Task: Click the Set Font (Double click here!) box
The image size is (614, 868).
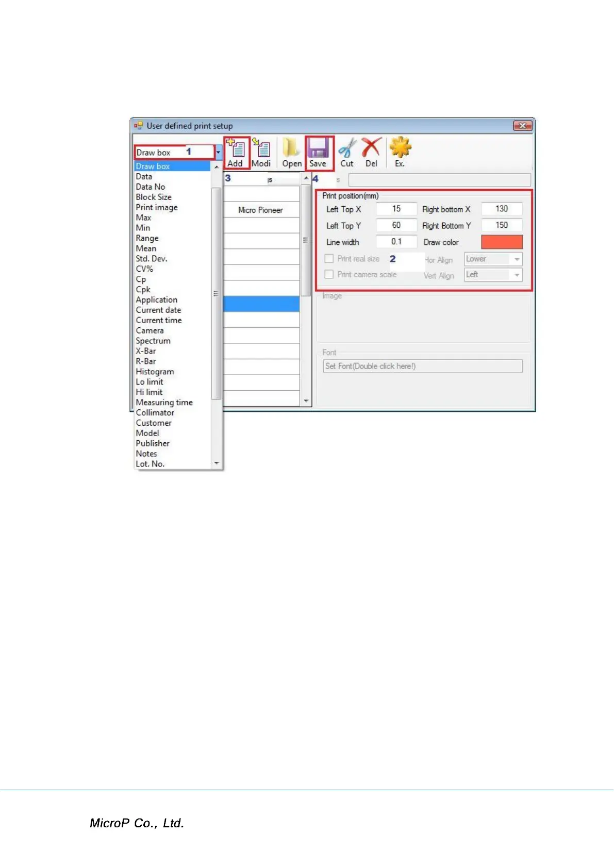Action: click(x=423, y=366)
